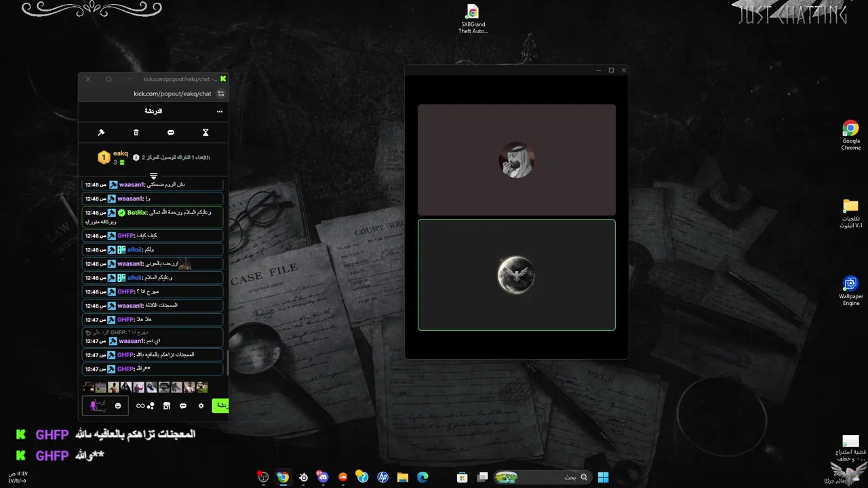
Task: Open Wallpaper Engine desktop shortcut
Action: tap(851, 291)
